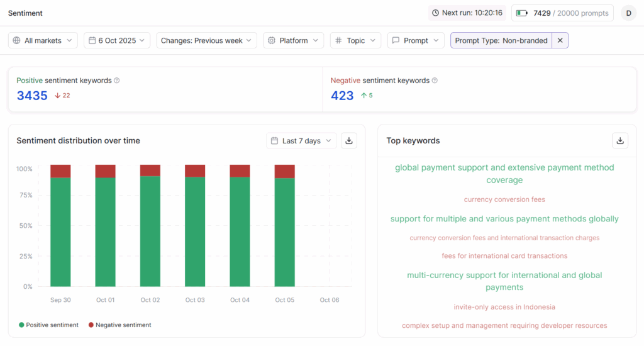Download the Top keywords list

coord(620,141)
